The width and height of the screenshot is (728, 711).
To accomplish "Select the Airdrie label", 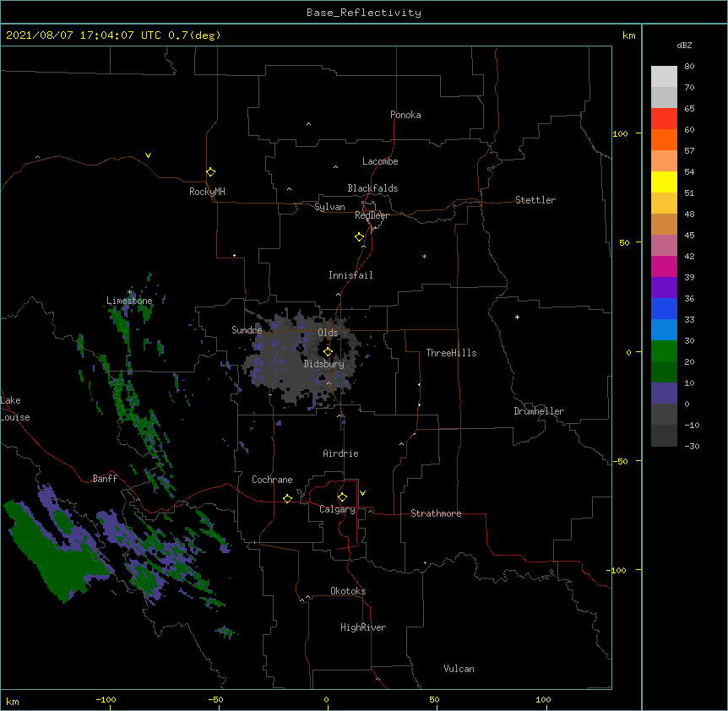I will click(340, 453).
